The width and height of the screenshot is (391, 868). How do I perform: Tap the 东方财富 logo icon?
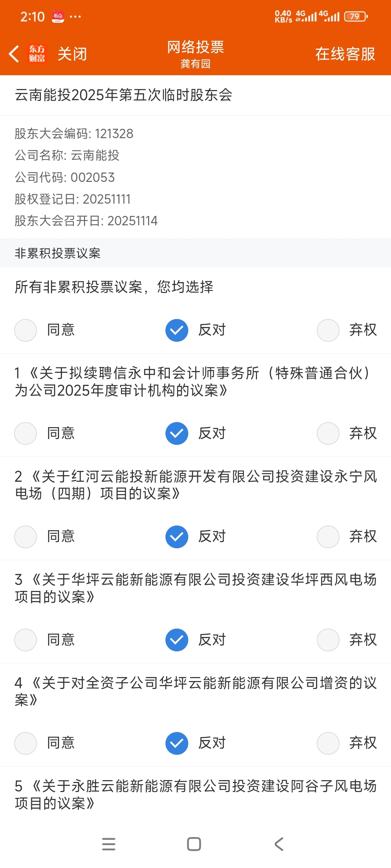pos(37,54)
